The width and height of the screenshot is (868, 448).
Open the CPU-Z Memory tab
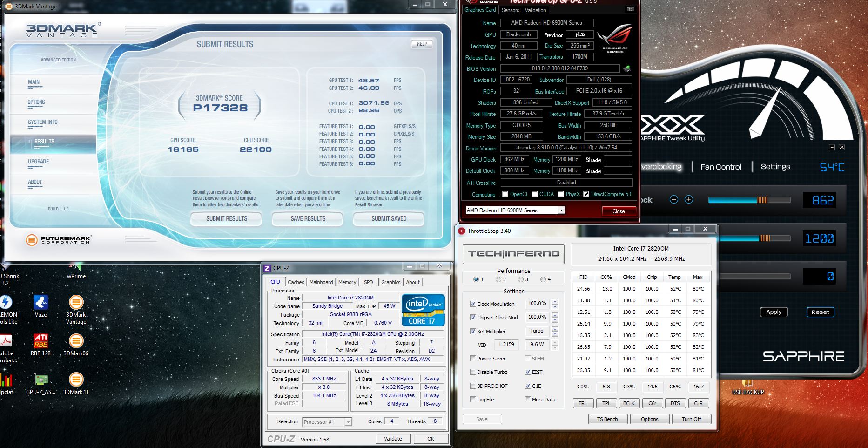(347, 282)
